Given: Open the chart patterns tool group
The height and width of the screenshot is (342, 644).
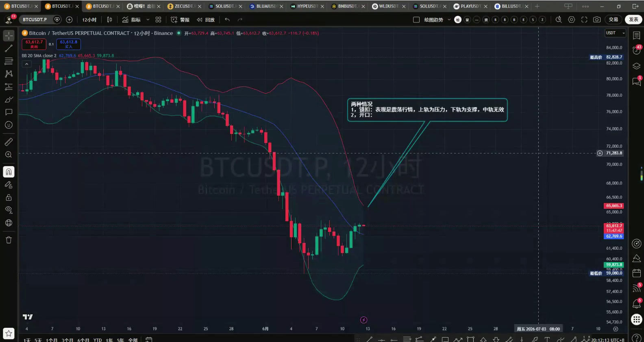Looking at the screenshot, I should pos(9,74).
